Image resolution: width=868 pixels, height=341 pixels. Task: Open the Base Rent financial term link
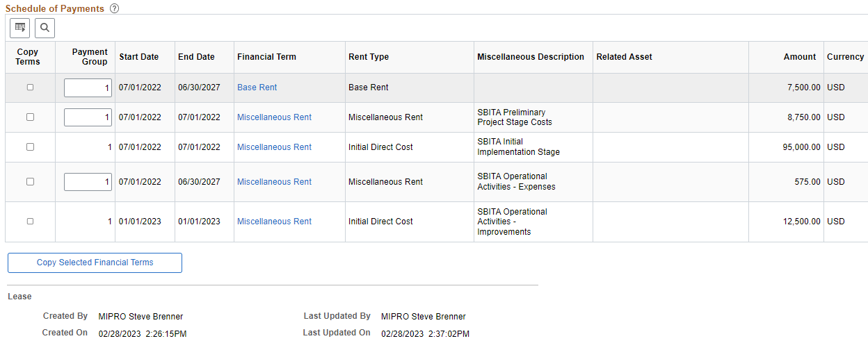[257, 88]
